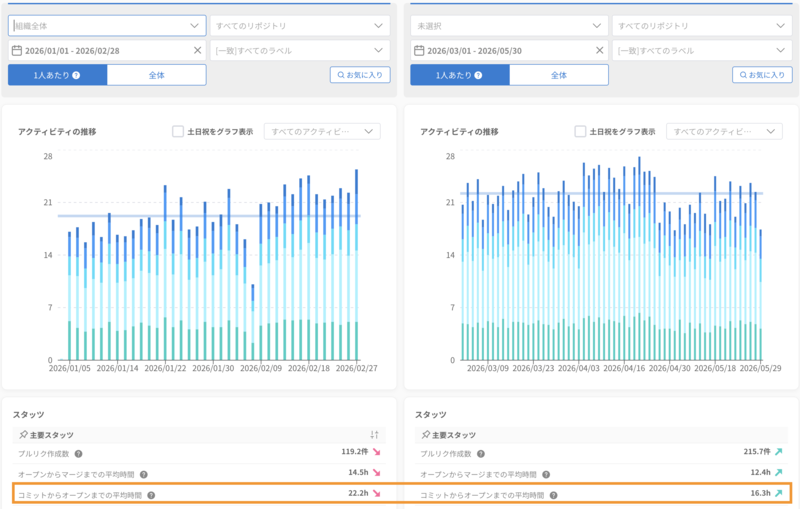
Task: Click the up trend arrow beside 215.7件
Action: [779, 452]
